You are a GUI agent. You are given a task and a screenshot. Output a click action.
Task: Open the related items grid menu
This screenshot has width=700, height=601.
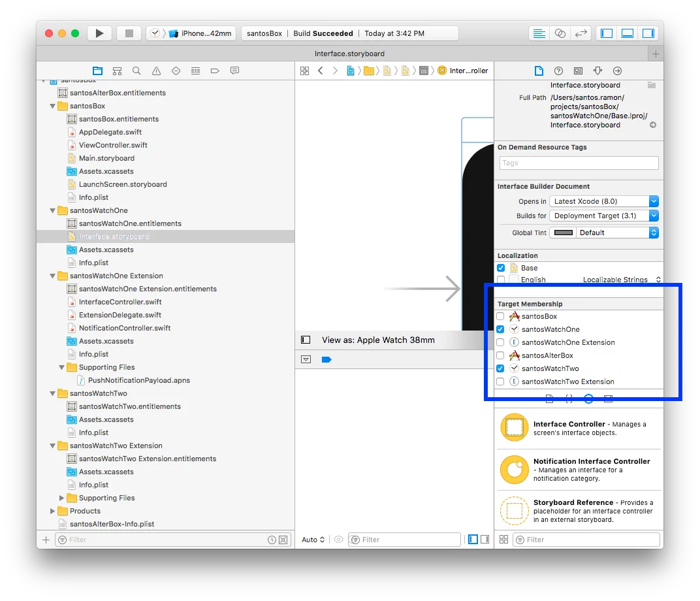coord(304,71)
